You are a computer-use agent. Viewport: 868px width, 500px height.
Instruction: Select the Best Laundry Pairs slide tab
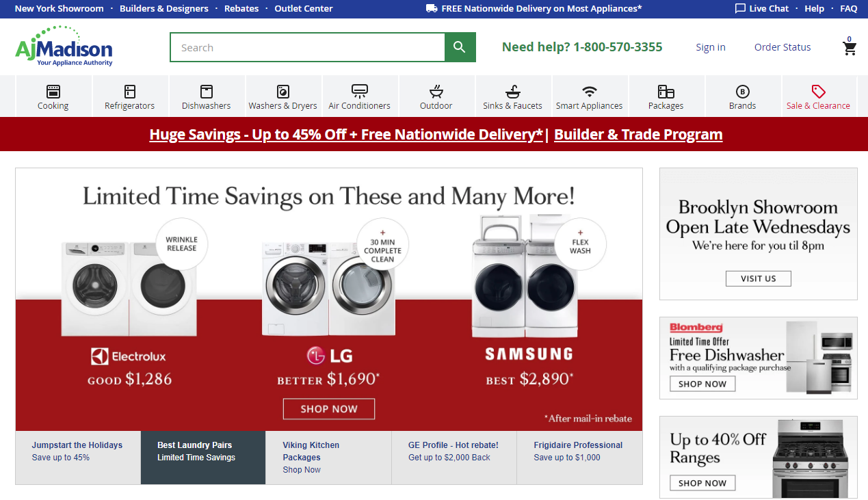(x=203, y=458)
